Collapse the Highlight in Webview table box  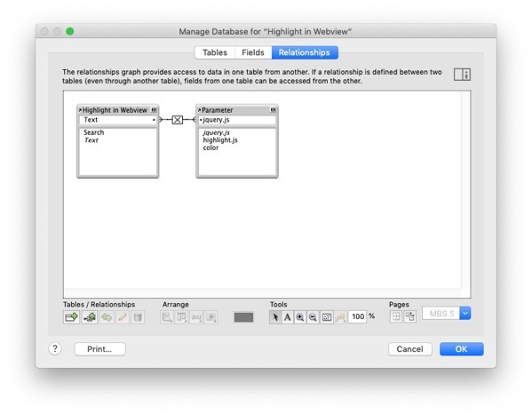154,109
